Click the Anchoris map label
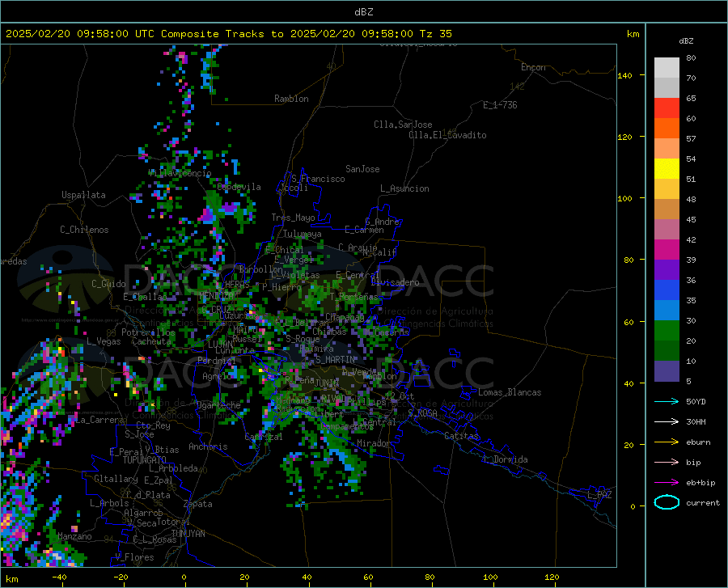Screen dimensions: 728x588 (208, 446)
